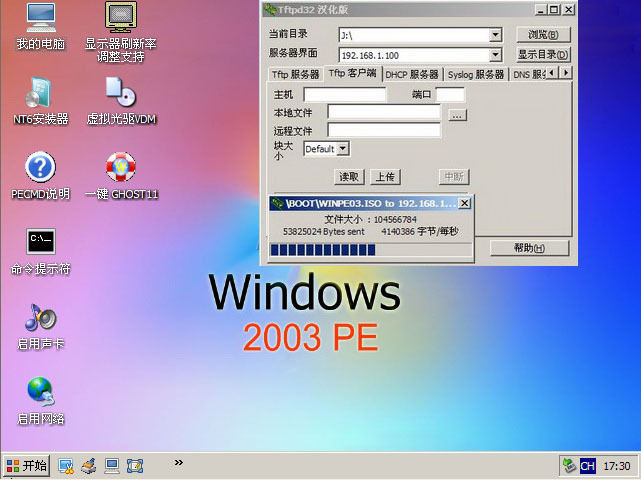This screenshot has width=641, height=480.
Task: Open the Syslog 服务器 tab
Action: click(476, 74)
